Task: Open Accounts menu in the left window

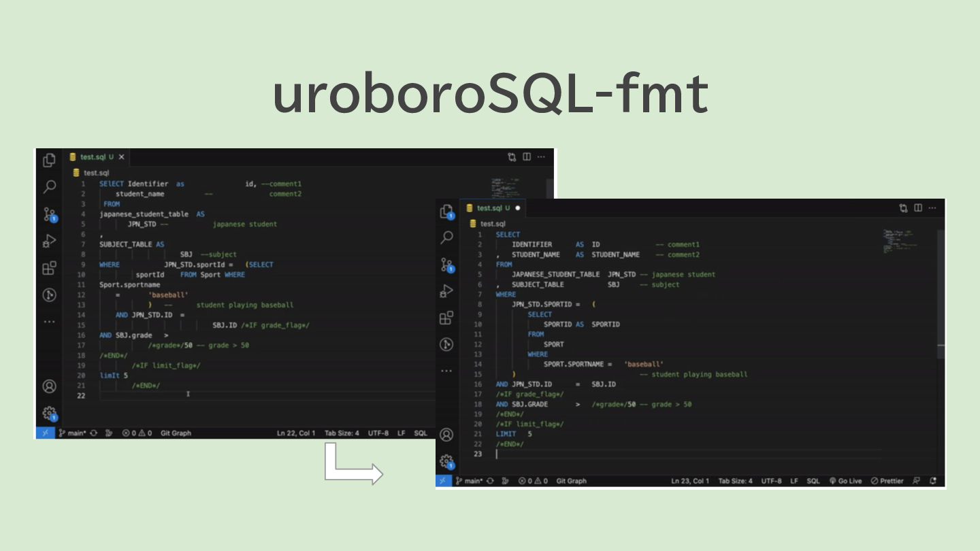Action: click(49, 386)
